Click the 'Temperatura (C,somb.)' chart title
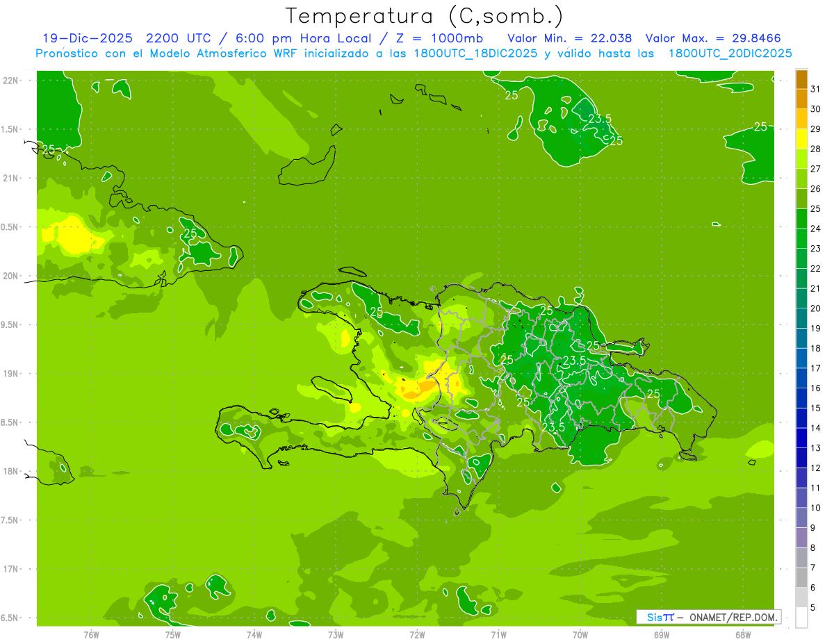The width and height of the screenshot is (834, 644). click(x=424, y=16)
